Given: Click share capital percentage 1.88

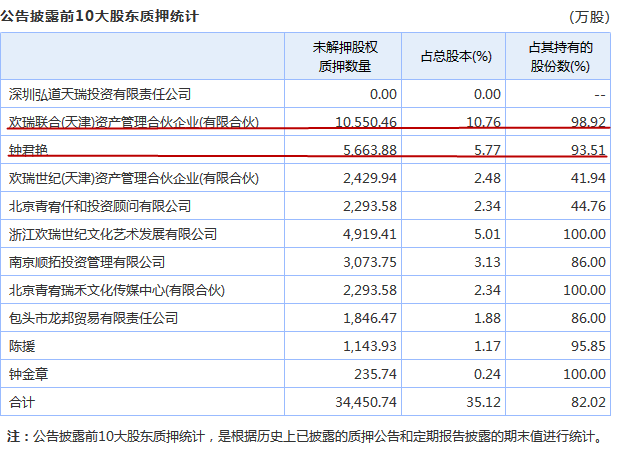Looking at the screenshot, I should pyautogui.click(x=487, y=318).
